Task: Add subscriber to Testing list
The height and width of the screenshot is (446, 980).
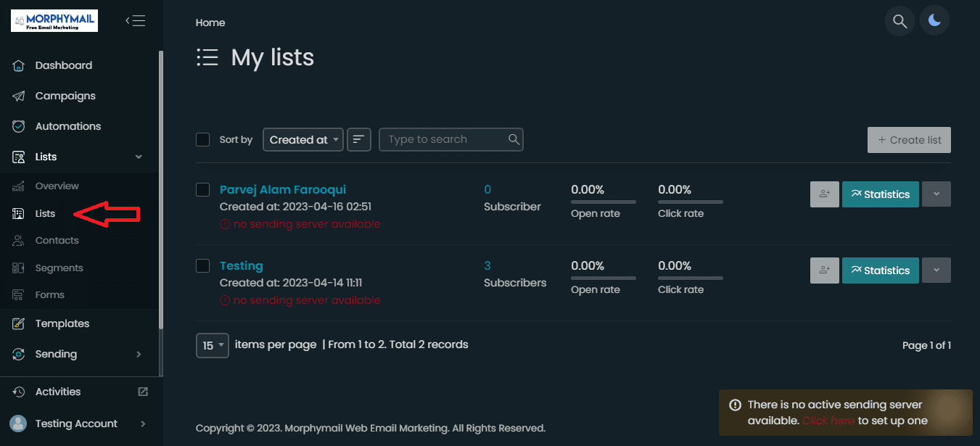Action: (824, 271)
